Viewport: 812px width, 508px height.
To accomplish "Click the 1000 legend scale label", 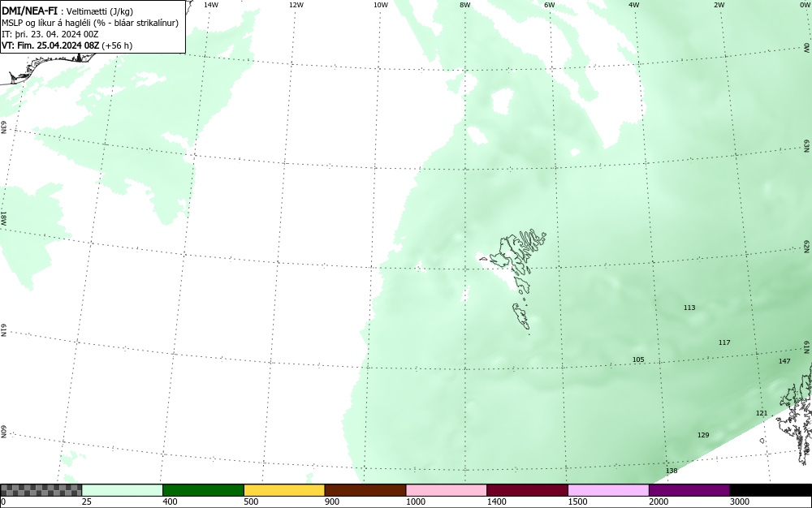I will [x=415, y=502].
